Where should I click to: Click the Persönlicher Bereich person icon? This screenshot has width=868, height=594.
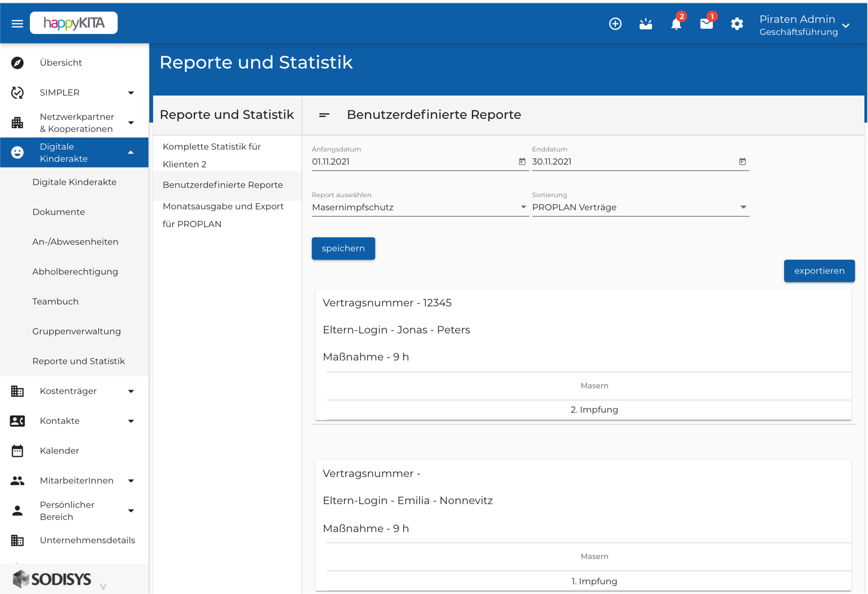tap(17, 510)
